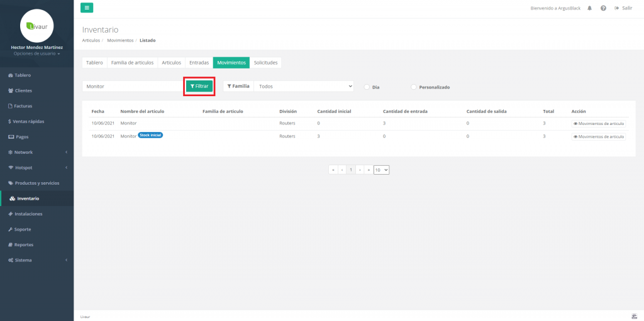Click the user name Hector Mendez Martinez

pyautogui.click(x=36, y=48)
